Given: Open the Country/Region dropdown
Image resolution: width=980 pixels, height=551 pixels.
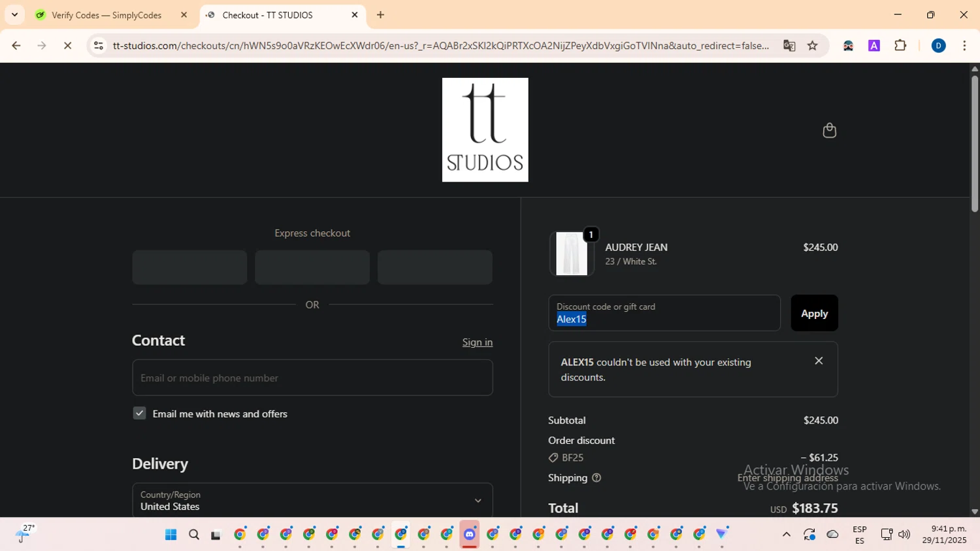Looking at the screenshot, I should tap(312, 500).
